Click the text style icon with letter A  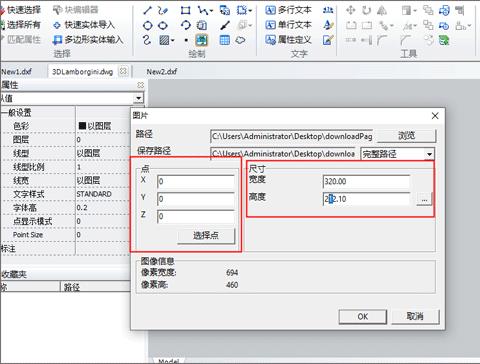[328, 25]
